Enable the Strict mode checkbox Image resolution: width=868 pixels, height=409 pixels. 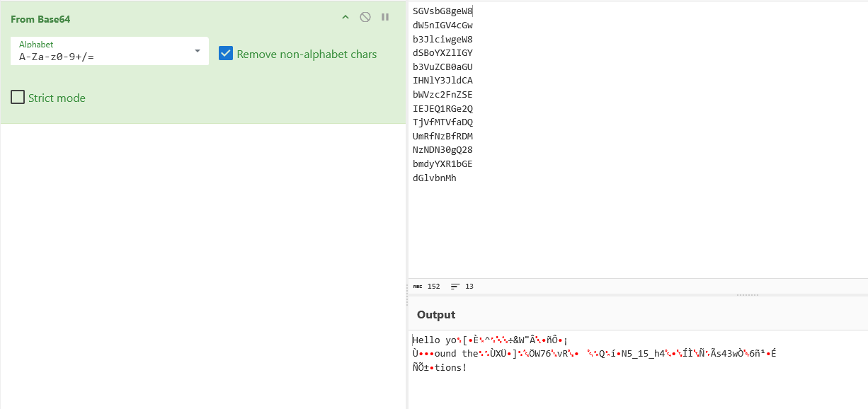18,98
